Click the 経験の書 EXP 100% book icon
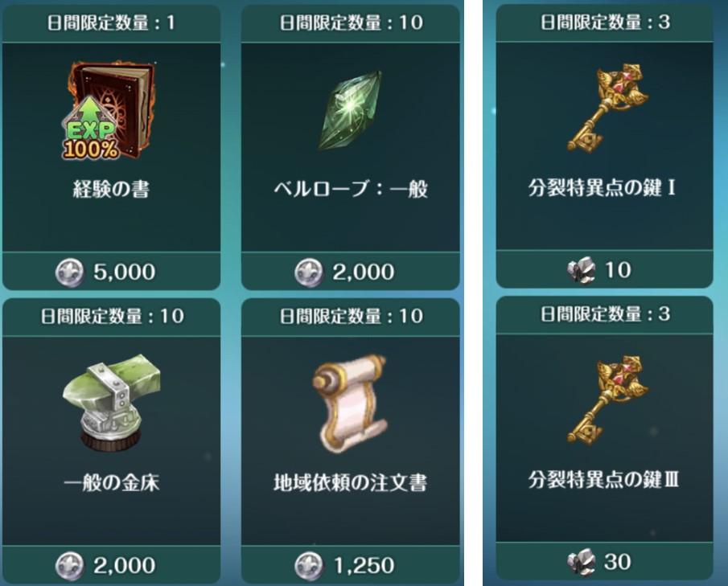728x586 pixels. (x=109, y=110)
